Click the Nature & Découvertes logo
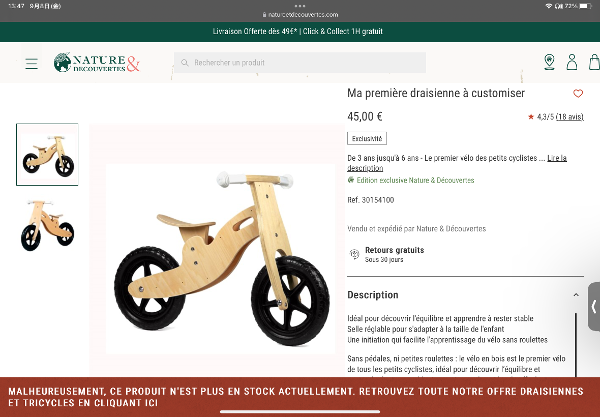The height and width of the screenshot is (417, 600). [x=96, y=62]
